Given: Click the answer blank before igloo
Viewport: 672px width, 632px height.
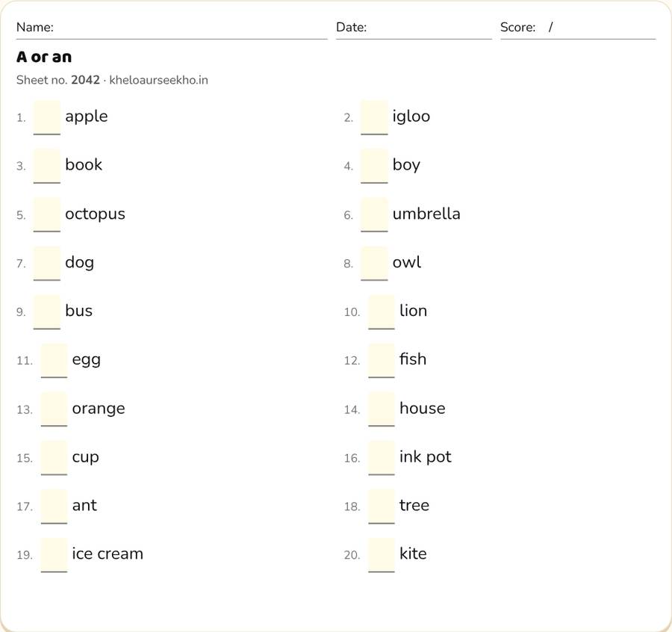Looking at the screenshot, I should pos(374,117).
